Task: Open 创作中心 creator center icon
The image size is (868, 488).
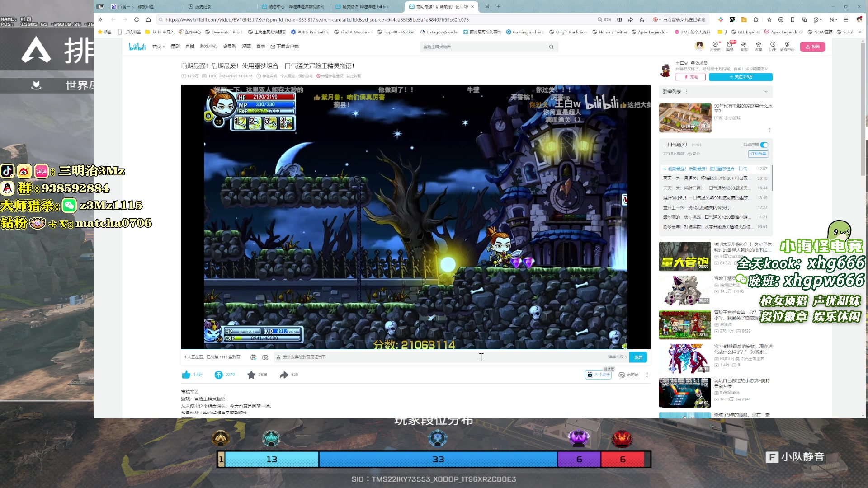Action: pyautogui.click(x=788, y=46)
